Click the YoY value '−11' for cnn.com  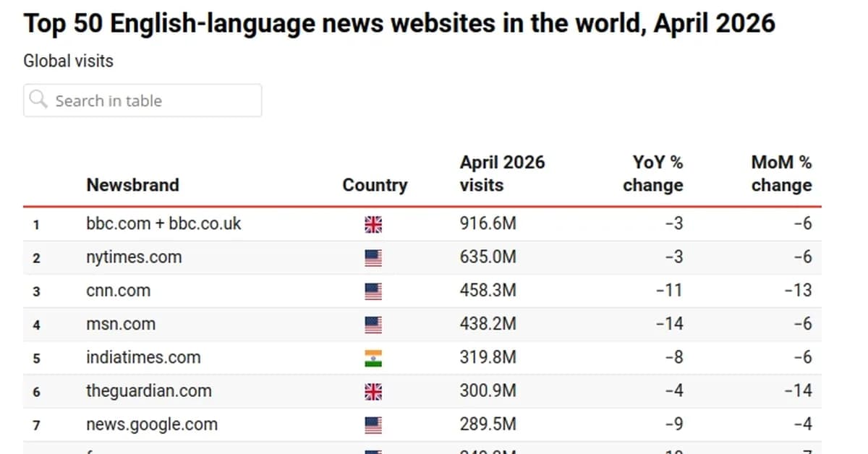(669, 291)
